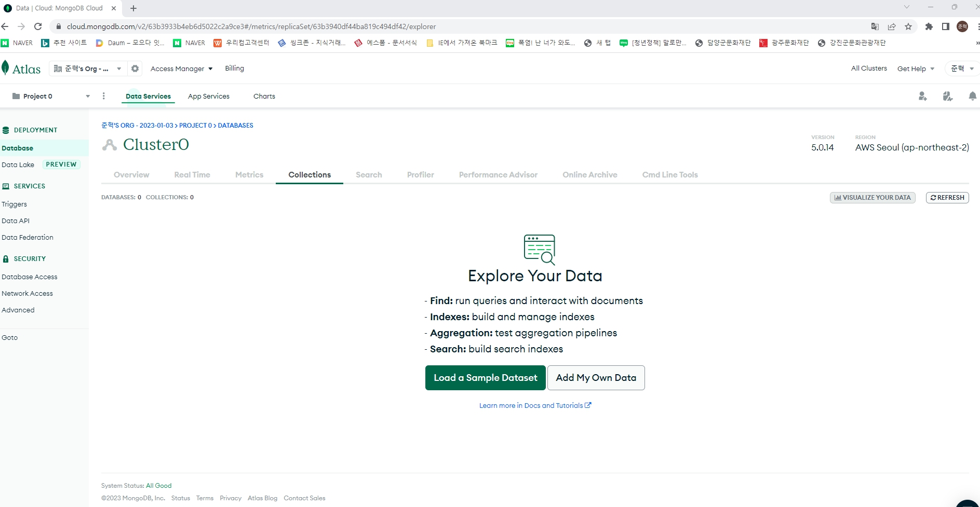Open the Online Archive tab
The image size is (980, 507).
(590, 175)
